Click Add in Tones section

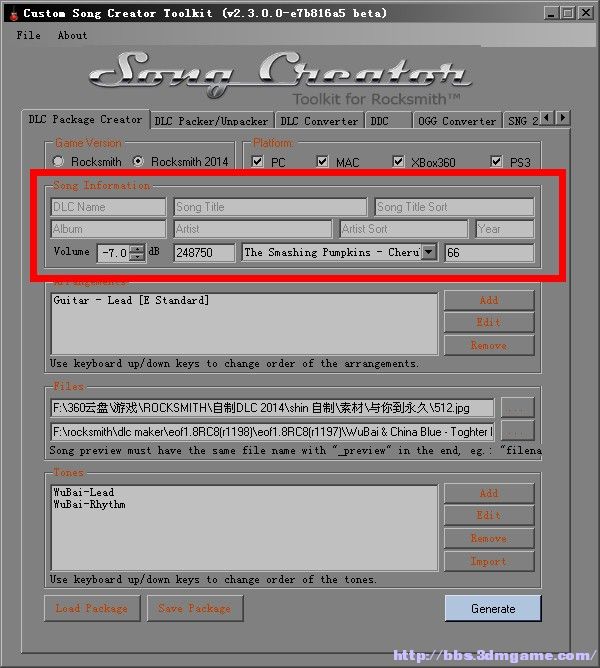point(489,493)
